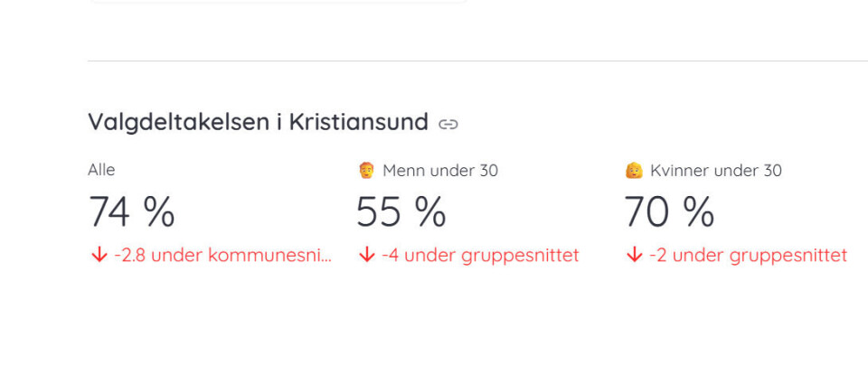Click the 74 % turnout figure
Image resolution: width=868 pixels, height=365 pixels.
pos(132,211)
